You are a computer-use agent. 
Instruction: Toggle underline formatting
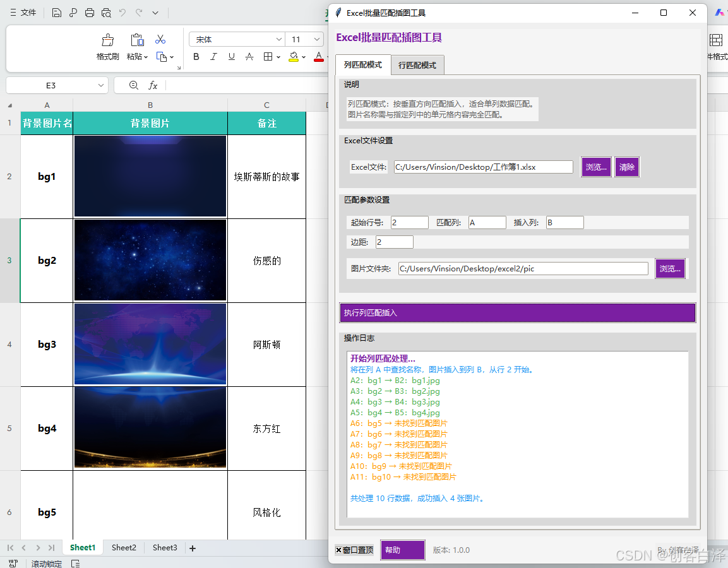click(231, 57)
